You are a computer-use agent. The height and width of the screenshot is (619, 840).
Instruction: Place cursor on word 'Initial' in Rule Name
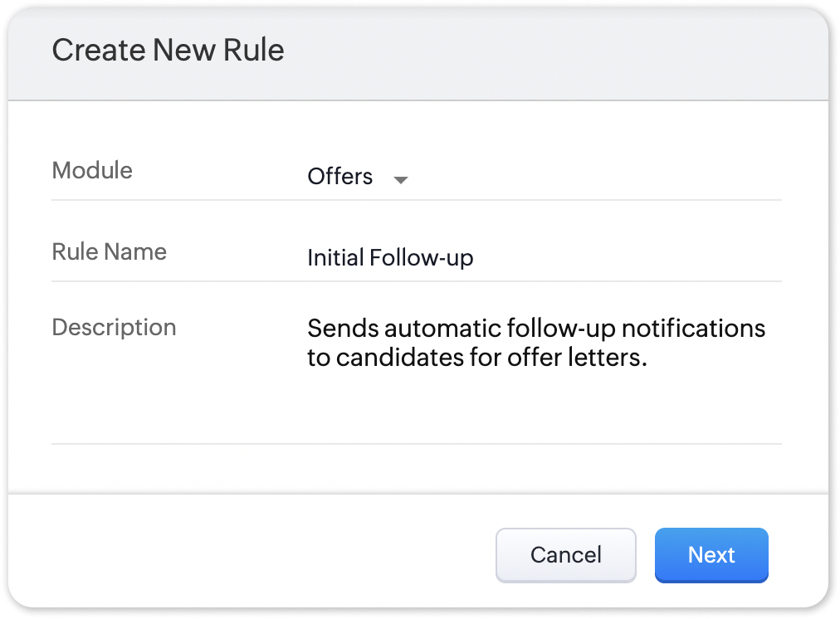pyautogui.click(x=335, y=258)
